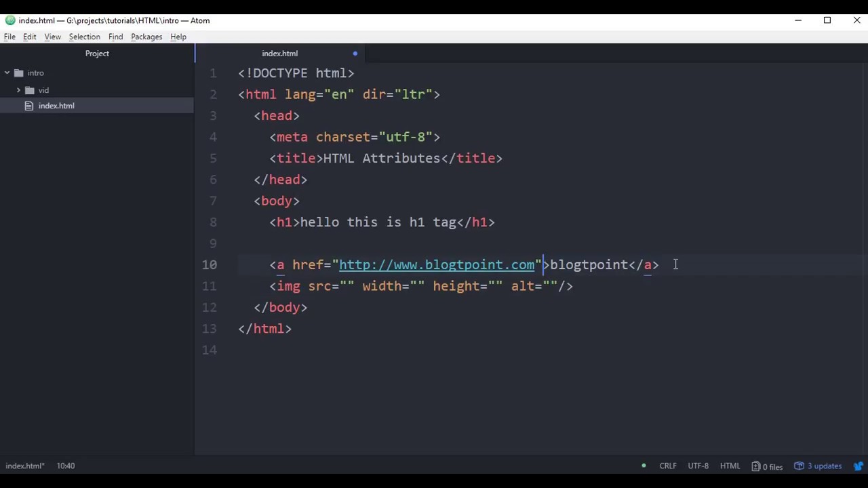Click the vid folder icon
This screenshot has height=488, width=868.
tap(30, 90)
